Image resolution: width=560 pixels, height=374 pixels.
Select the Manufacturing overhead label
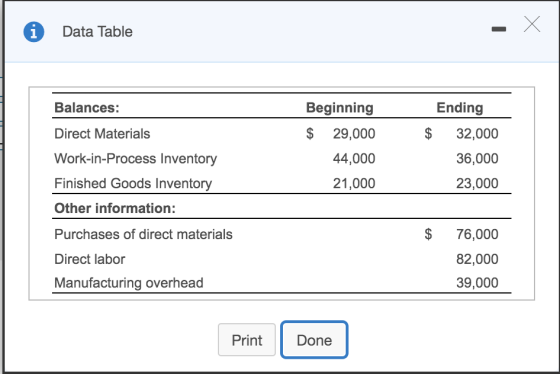coord(129,283)
